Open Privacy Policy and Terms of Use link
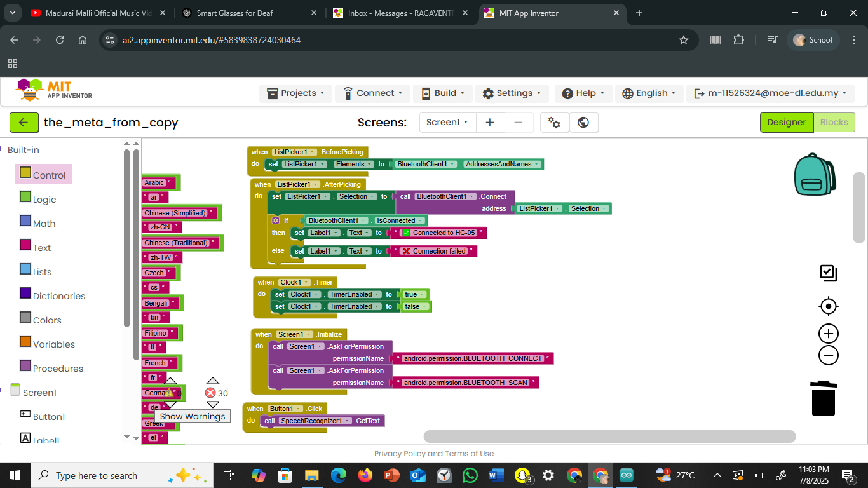Image resolution: width=868 pixels, height=488 pixels. [x=434, y=454]
